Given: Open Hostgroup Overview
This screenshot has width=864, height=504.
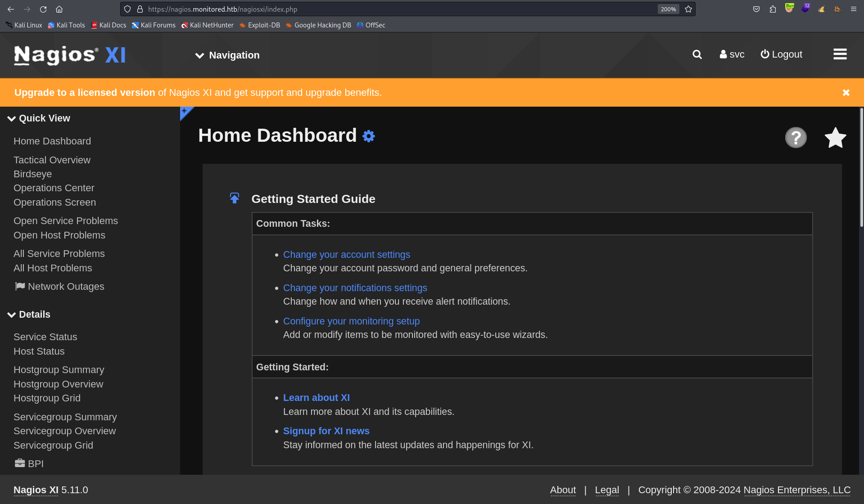Looking at the screenshot, I should (x=59, y=384).
